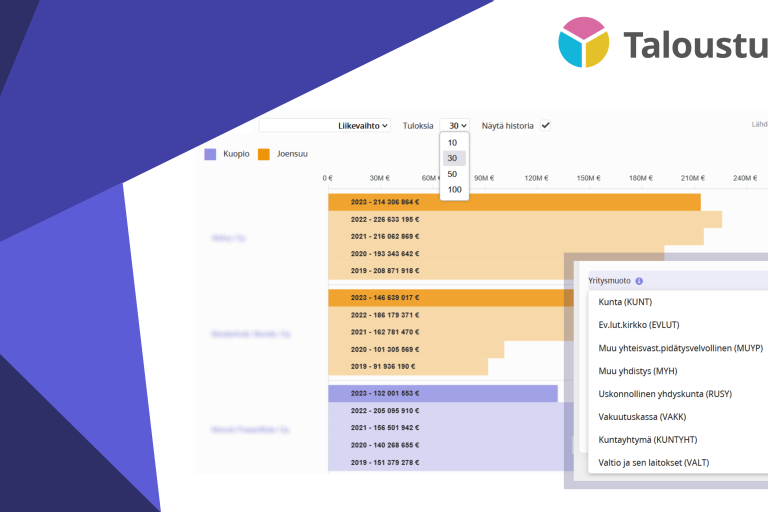
Task: Click the bar 2023 - 132 001 553 €
Action: tap(443, 393)
